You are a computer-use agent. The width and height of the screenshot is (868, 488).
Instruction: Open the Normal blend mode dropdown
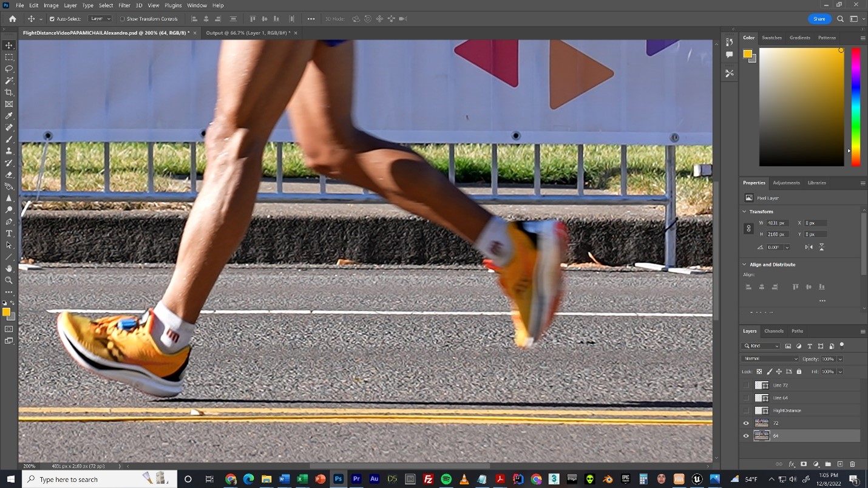[770, 359]
